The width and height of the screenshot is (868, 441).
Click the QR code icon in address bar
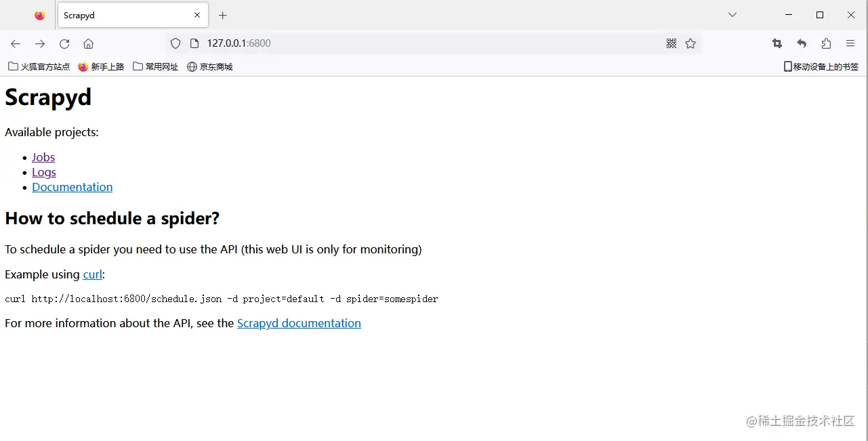(x=671, y=43)
